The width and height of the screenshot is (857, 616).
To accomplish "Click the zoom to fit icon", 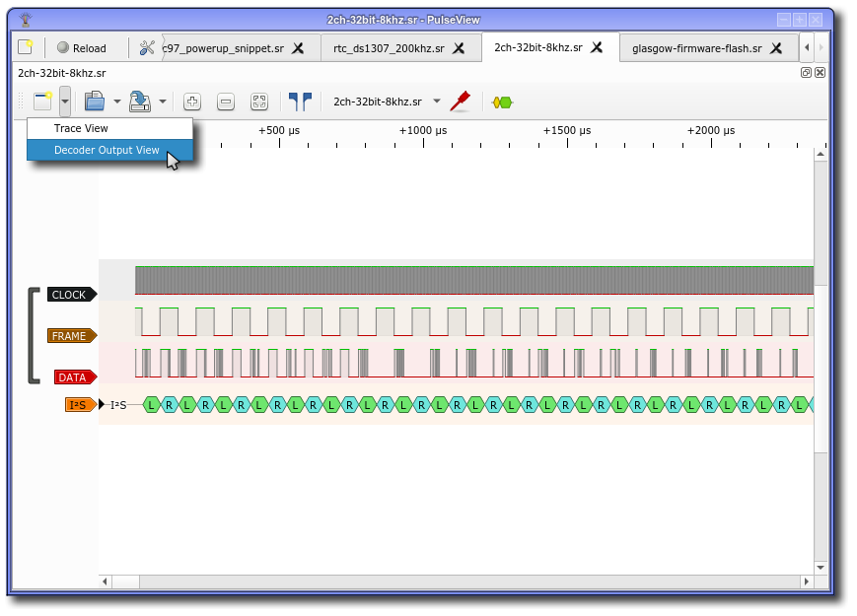I will [x=259, y=102].
